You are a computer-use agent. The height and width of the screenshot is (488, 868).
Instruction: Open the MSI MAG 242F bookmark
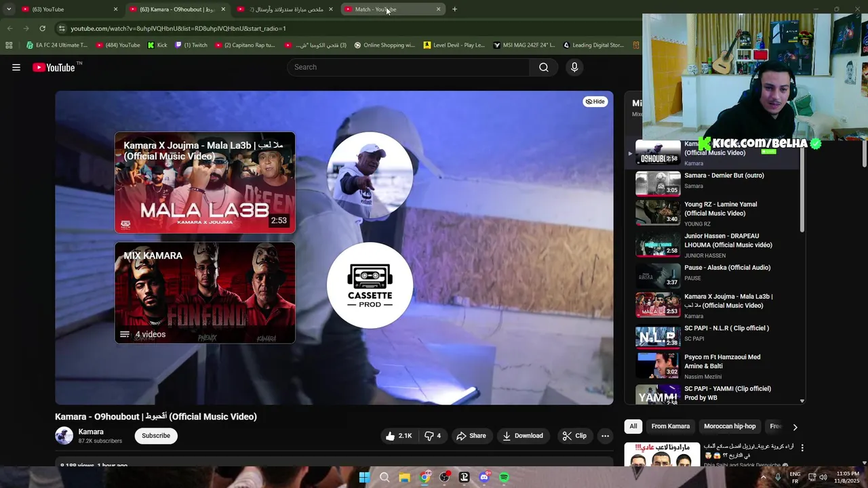pyautogui.click(x=524, y=45)
